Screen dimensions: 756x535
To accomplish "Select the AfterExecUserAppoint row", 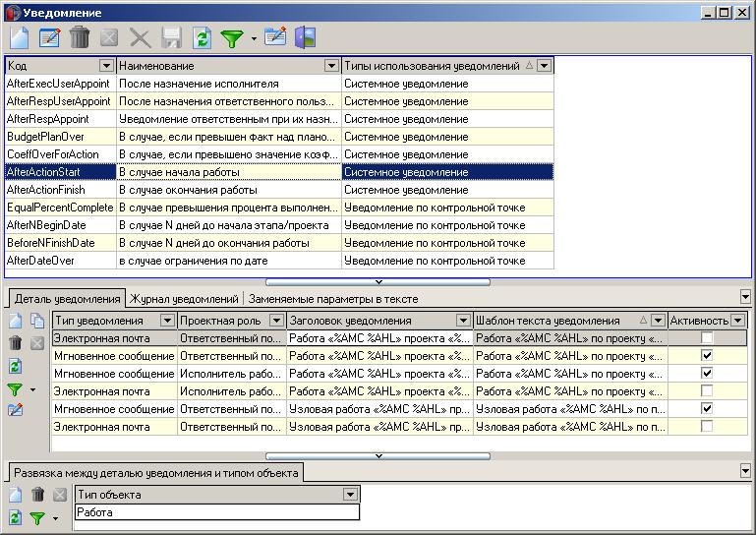I will coord(279,84).
